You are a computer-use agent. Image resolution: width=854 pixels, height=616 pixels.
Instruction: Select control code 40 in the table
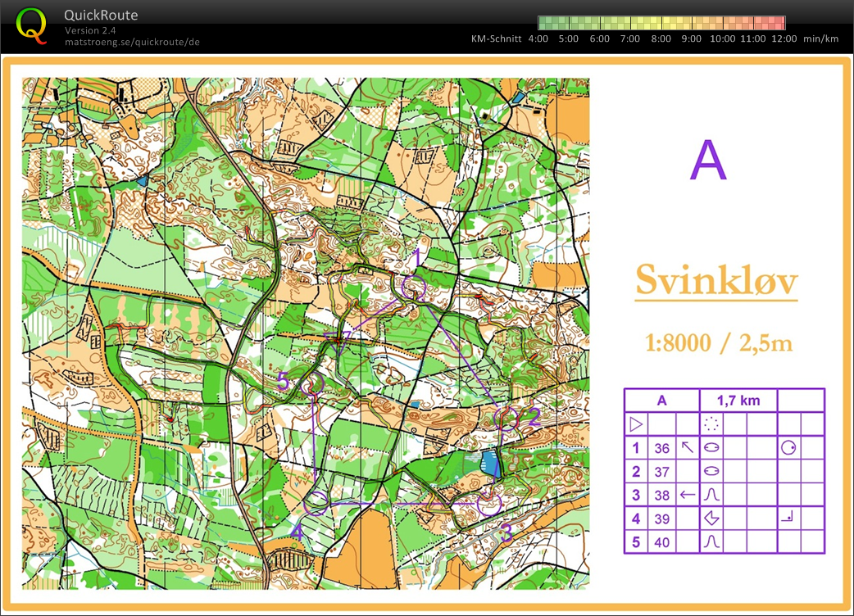tap(661, 542)
